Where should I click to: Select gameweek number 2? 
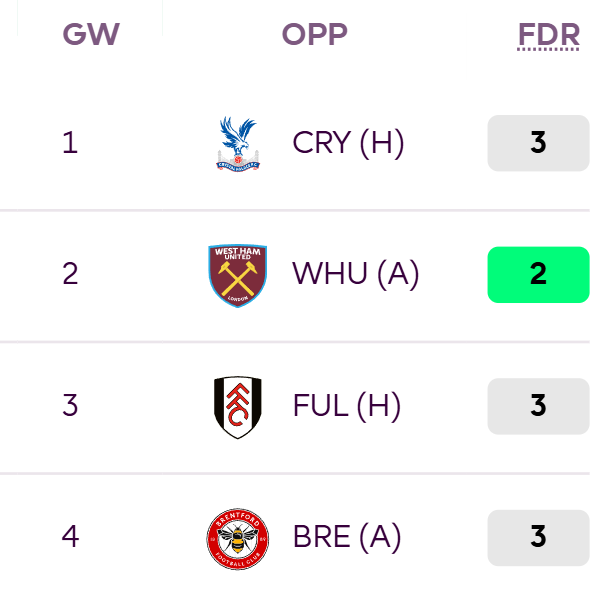[x=70, y=274]
